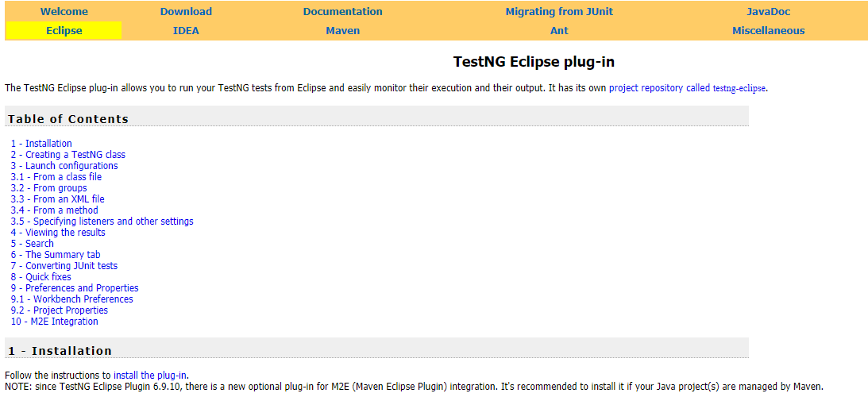Go to the Download page
Viewport: 868px width, 397px height.
point(186,12)
